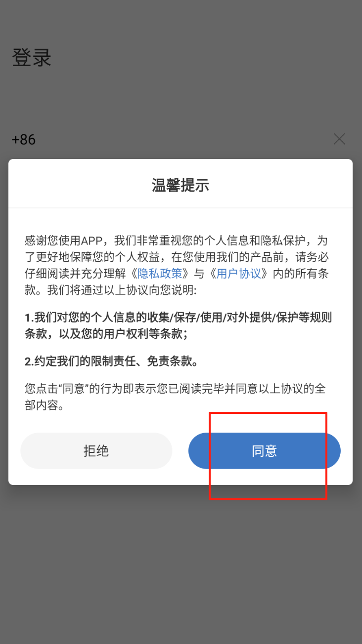This screenshot has width=362, height=644.
Task: Tap the gray 拒绝 button
Action: tap(96, 451)
